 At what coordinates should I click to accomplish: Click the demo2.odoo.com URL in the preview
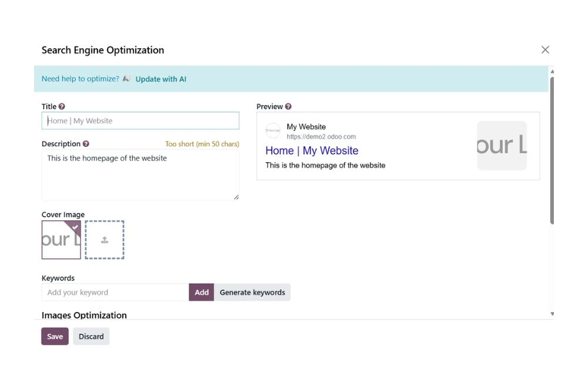pyautogui.click(x=321, y=137)
